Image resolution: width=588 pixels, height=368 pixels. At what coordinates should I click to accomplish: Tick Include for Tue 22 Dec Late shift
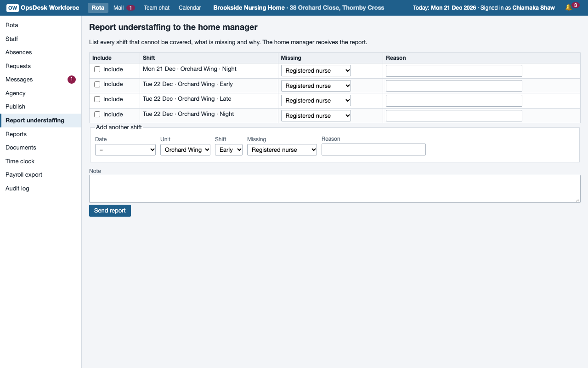click(97, 99)
